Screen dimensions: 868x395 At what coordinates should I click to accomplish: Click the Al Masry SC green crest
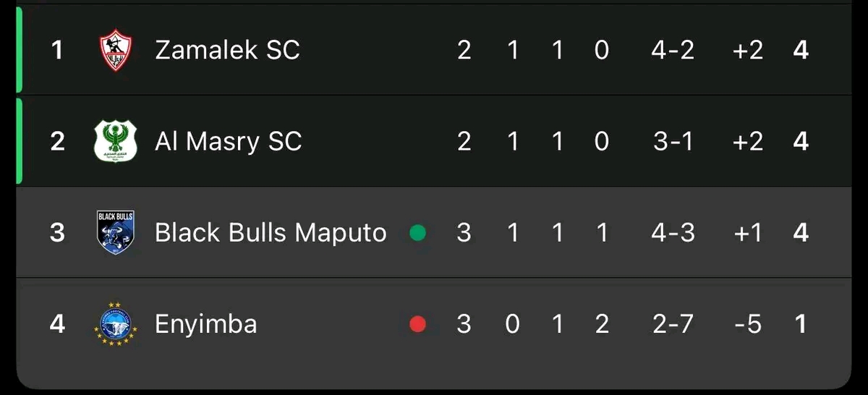click(x=116, y=141)
